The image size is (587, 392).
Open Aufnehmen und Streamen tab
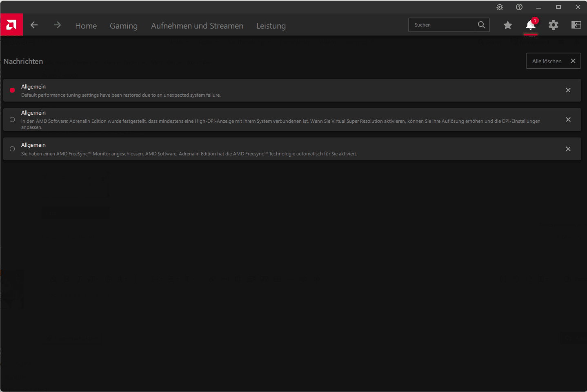click(197, 26)
